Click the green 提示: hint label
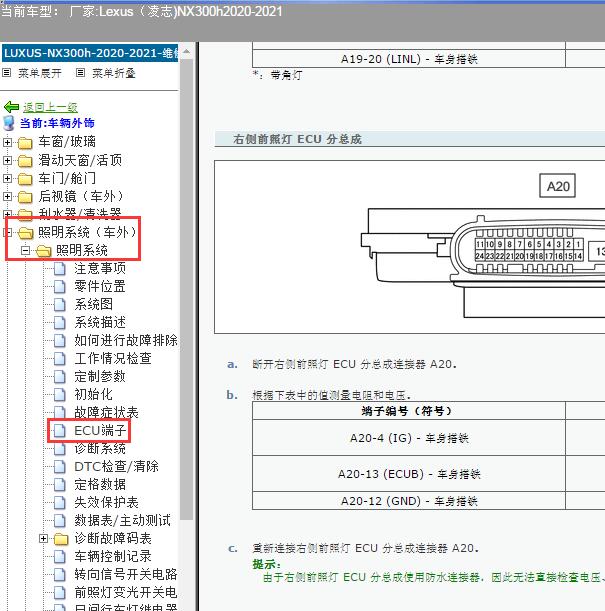This screenshot has width=605, height=611. click(266, 564)
